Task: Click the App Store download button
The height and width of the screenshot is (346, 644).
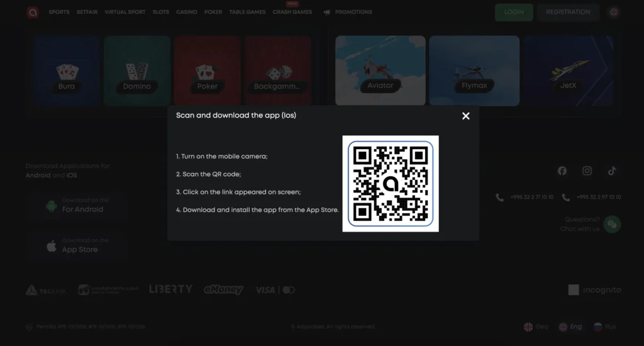Action: (77, 245)
